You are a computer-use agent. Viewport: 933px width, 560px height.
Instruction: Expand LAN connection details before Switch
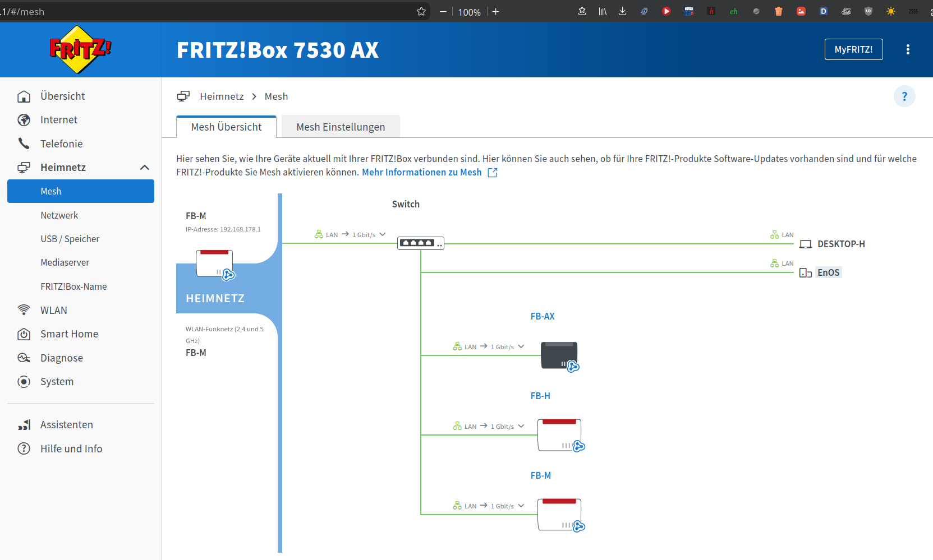(383, 234)
